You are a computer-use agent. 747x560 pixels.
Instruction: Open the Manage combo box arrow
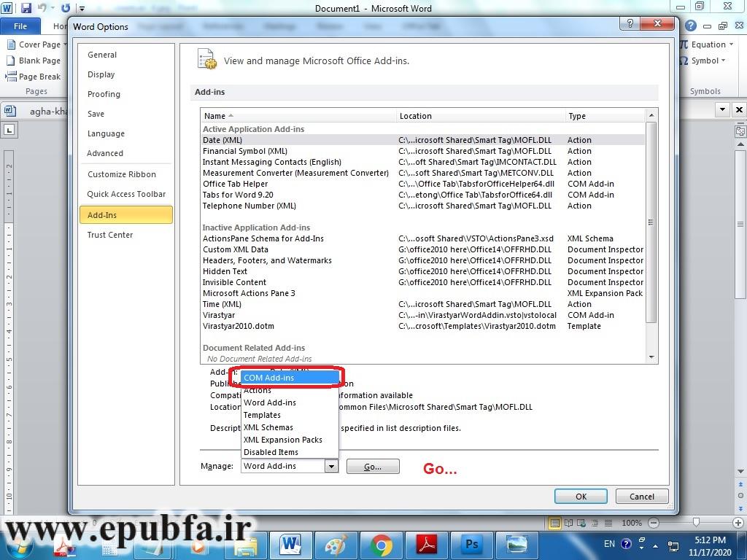pos(331,466)
